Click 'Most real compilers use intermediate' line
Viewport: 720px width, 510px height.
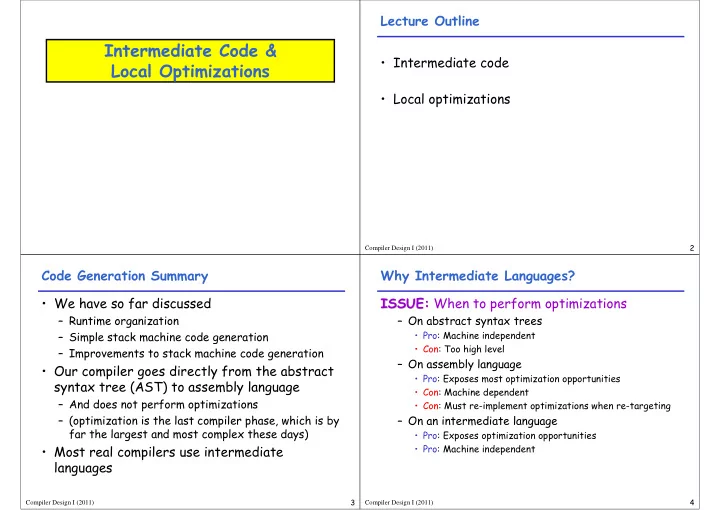click(169, 452)
